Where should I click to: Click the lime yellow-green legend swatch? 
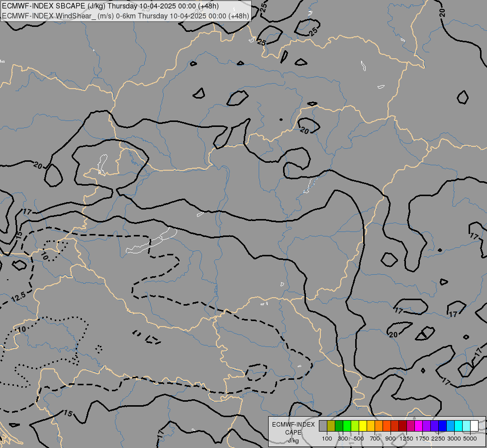(x=355, y=426)
